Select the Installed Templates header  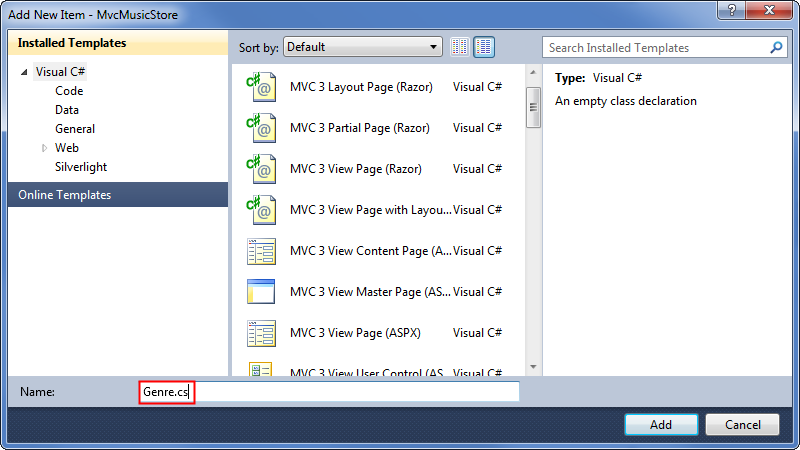pyautogui.click(x=72, y=43)
